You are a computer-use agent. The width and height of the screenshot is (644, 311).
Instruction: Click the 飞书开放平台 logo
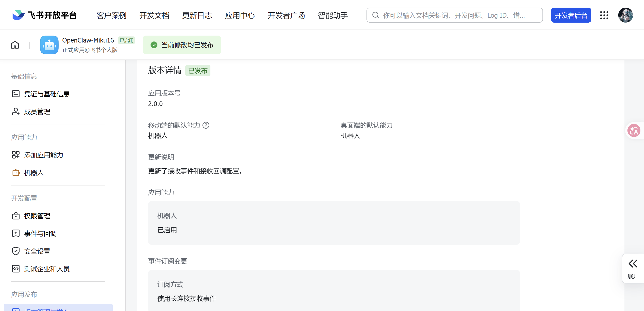[x=44, y=15]
